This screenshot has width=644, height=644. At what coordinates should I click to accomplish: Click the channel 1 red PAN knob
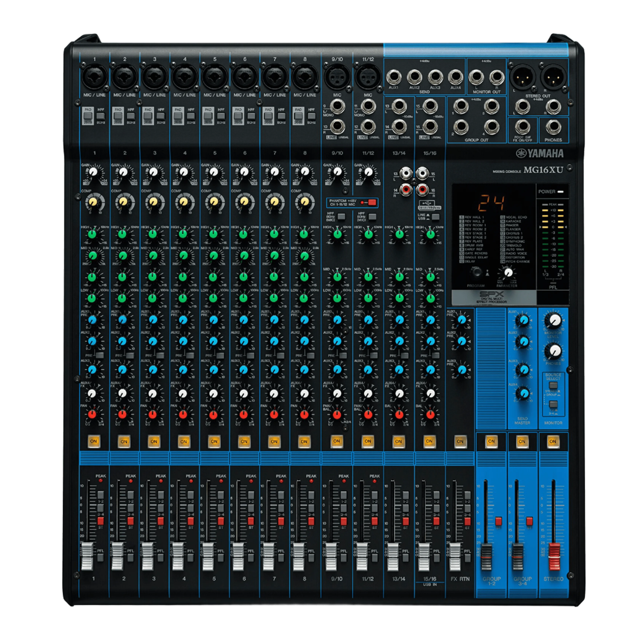(x=92, y=414)
